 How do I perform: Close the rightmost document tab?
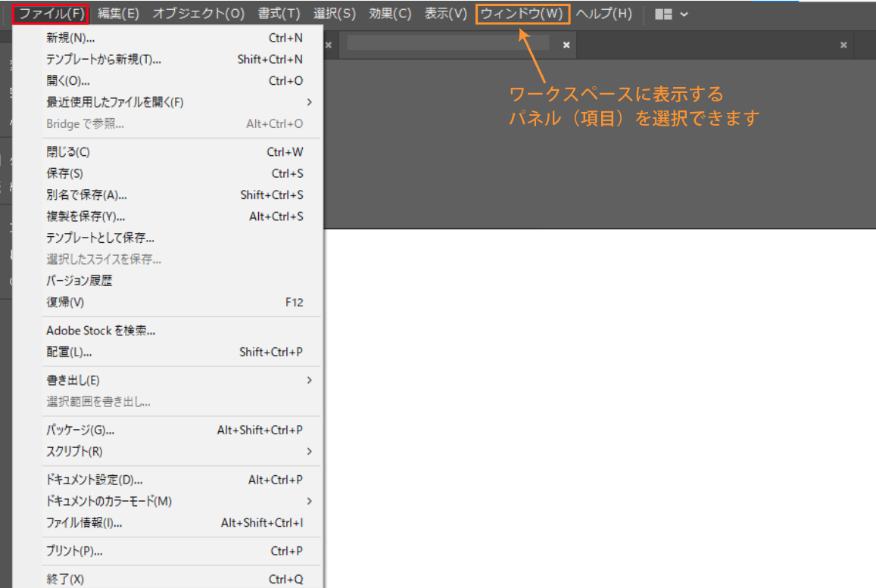point(843,45)
